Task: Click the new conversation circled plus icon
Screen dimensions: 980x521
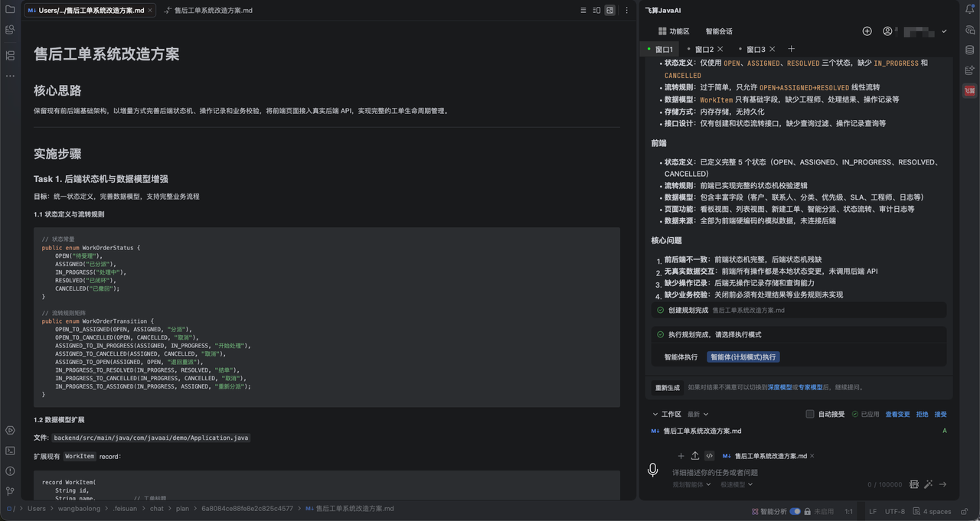Action: coord(867,31)
